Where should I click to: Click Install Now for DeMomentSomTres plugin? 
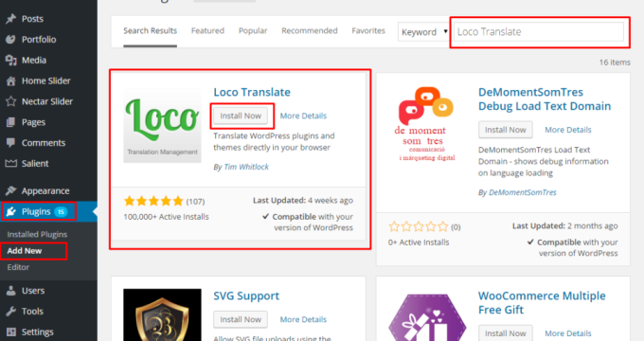click(506, 130)
